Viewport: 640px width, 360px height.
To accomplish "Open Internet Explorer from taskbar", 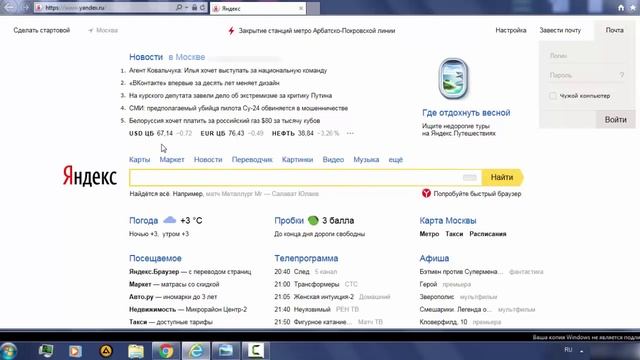I will (196, 351).
